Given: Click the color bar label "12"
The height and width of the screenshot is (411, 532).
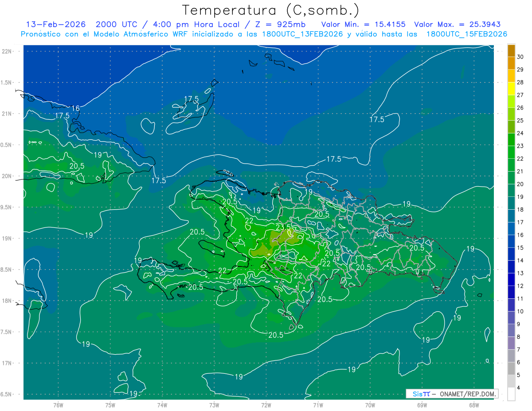Looking at the screenshot, I should (520, 286).
